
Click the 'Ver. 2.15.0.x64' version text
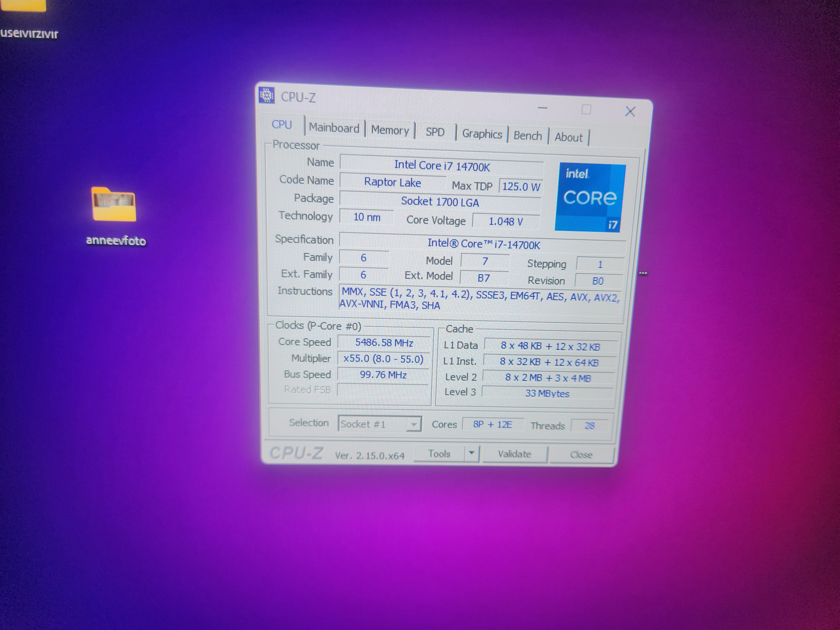(369, 455)
